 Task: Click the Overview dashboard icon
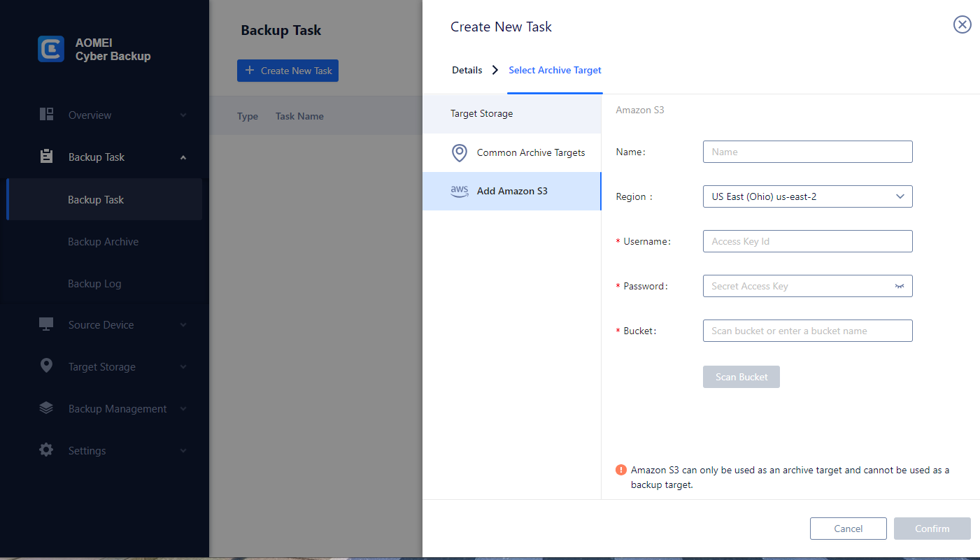click(x=47, y=115)
